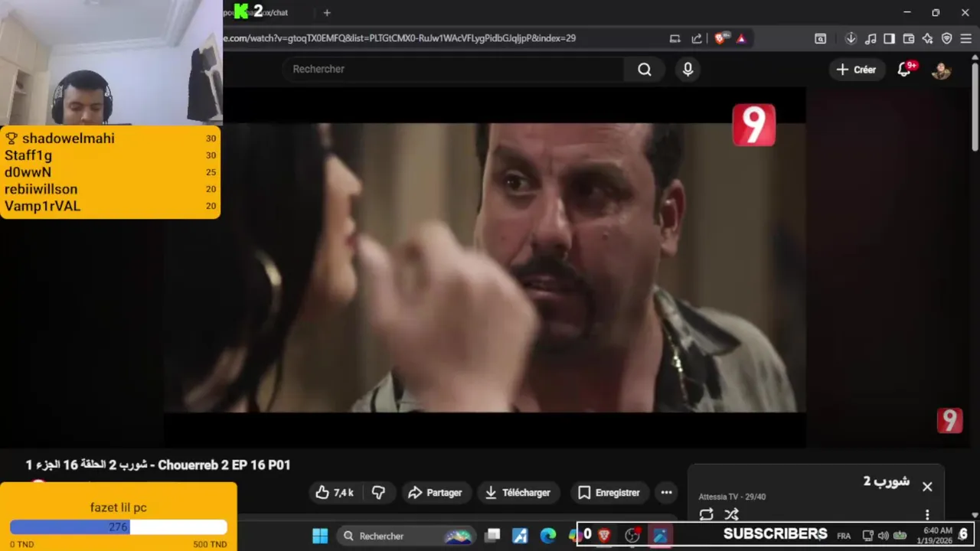Open the three-dot more actions menu
980x551 pixels.
point(666,493)
